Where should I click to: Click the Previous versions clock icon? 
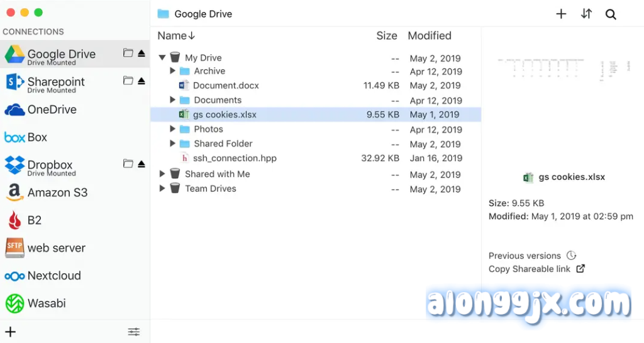pos(571,256)
